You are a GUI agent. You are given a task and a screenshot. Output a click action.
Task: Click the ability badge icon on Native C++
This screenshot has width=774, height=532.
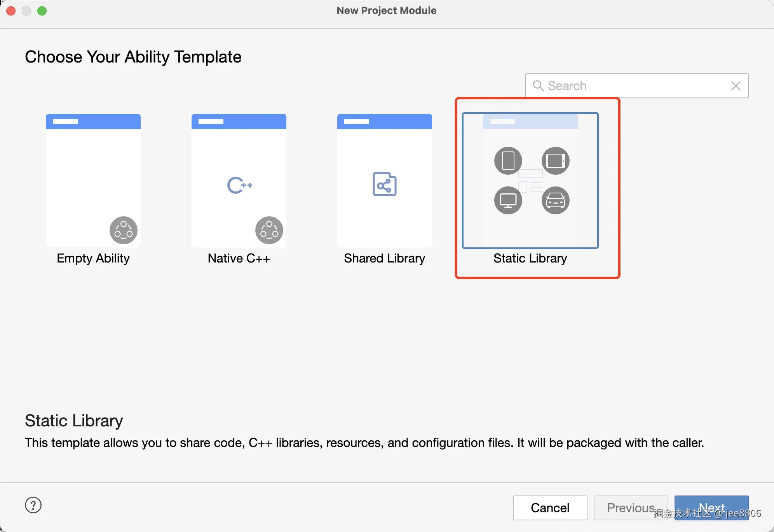[x=269, y=230]
